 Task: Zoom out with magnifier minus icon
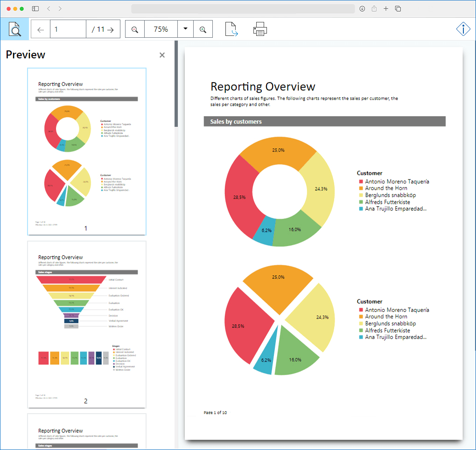pyautogui.click(x=135, y=29)
